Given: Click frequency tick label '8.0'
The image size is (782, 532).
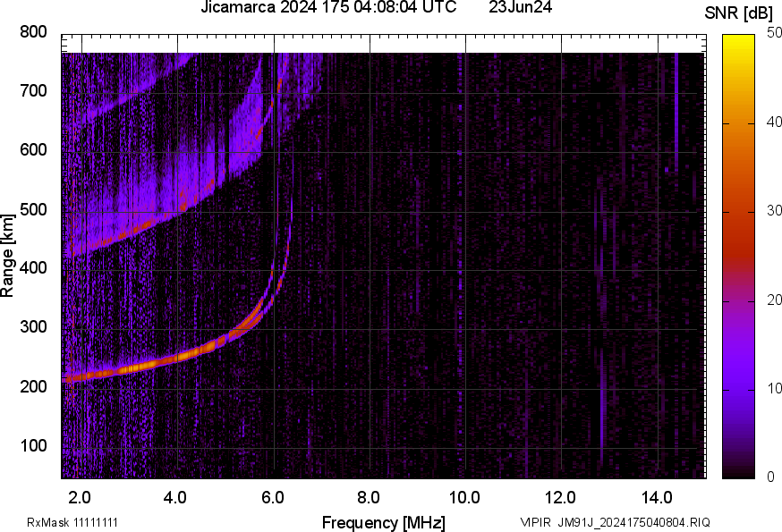Looking at the screenshot, I should (368, 498).
